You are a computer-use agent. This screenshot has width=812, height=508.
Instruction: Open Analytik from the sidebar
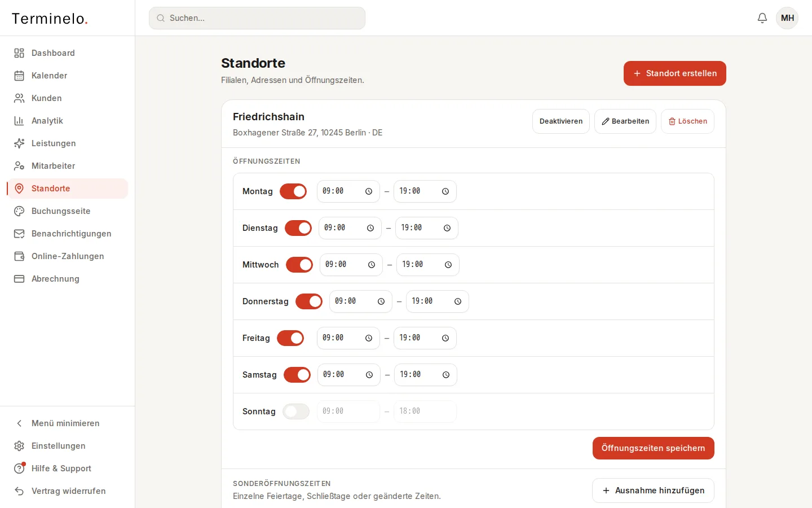pos(68,121)
